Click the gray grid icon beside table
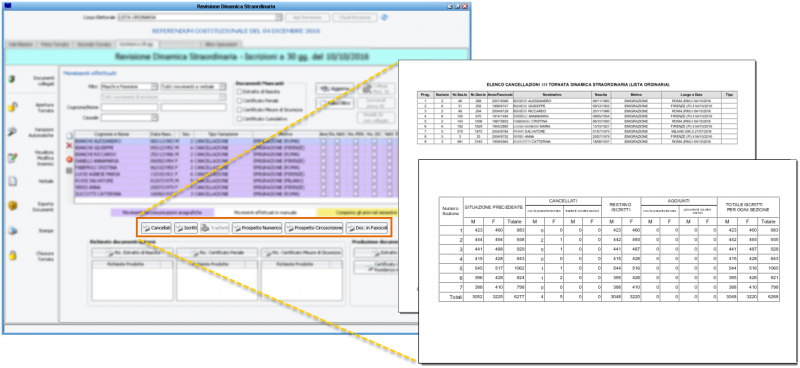Screen dimensions: 800x368 69,170
